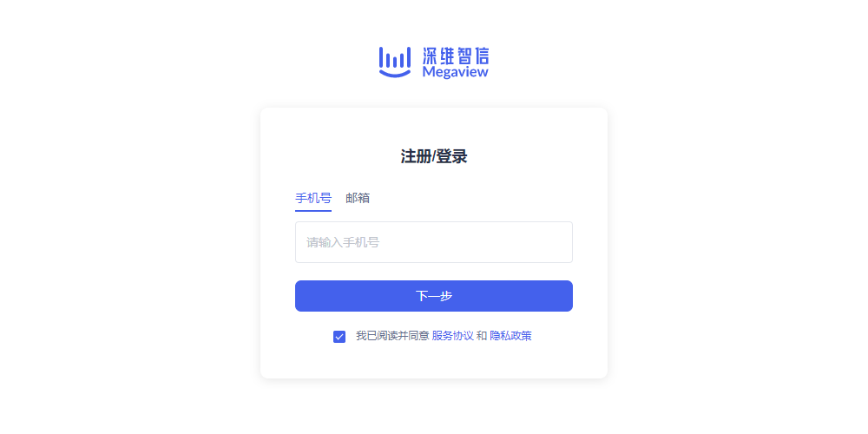This screenshot has height=434, width=868.
Task: Click the blue underline beneath 手机号 tab
Action: coord(313,210)
